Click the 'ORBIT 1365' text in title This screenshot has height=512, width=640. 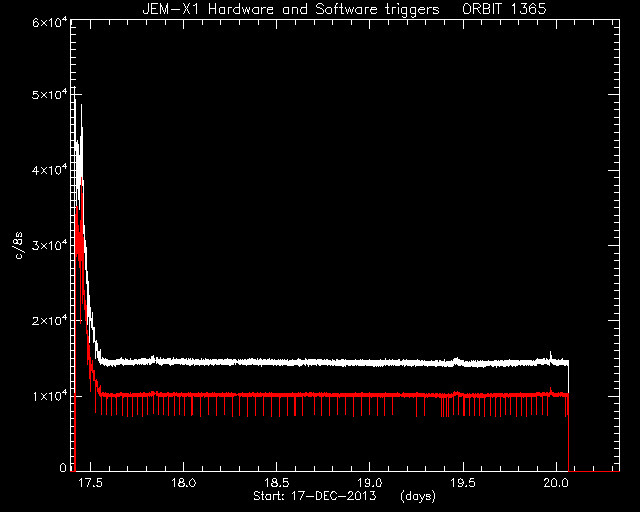click(504, 9)
